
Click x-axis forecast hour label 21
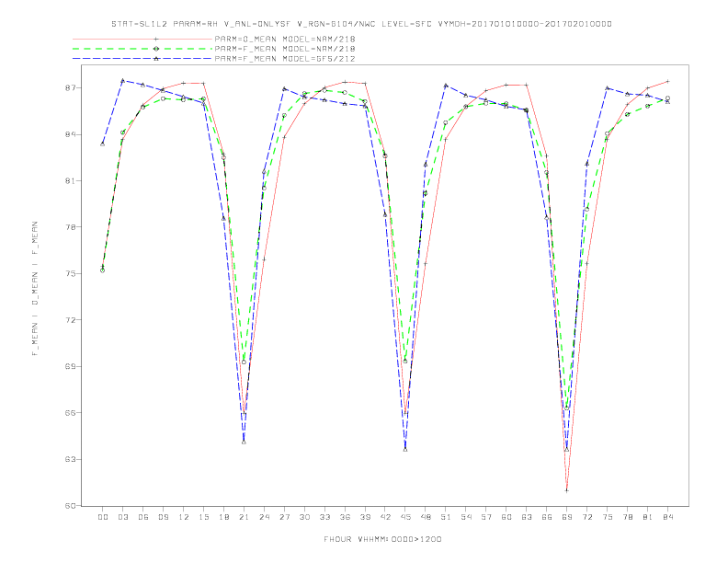(244, 517)
